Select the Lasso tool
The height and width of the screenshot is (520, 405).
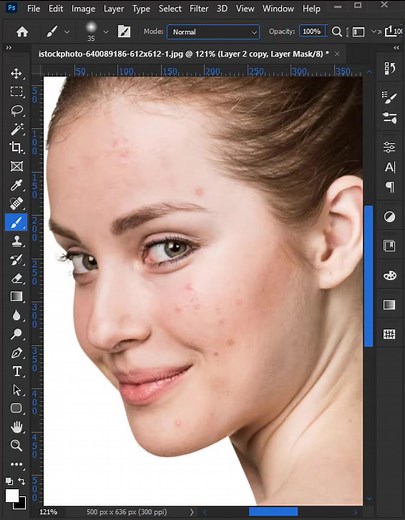(16, 110)
